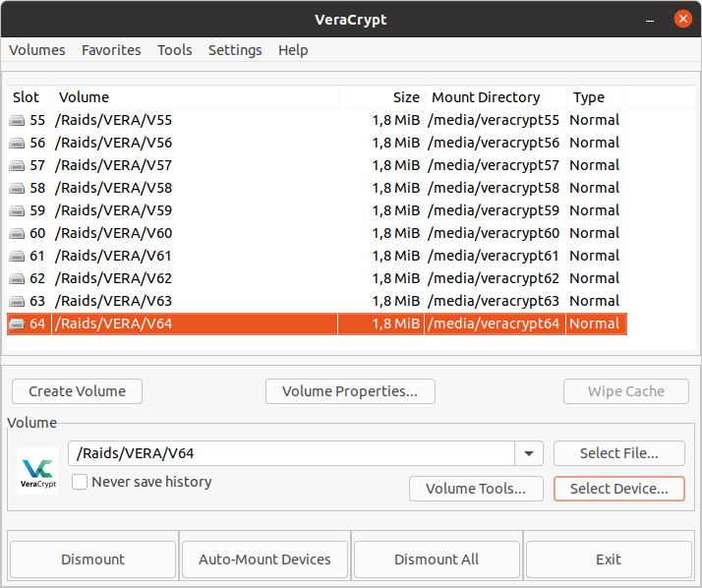Click the drive icon for slot 61
Screen dimensions: 702x588
coord(17,257)
